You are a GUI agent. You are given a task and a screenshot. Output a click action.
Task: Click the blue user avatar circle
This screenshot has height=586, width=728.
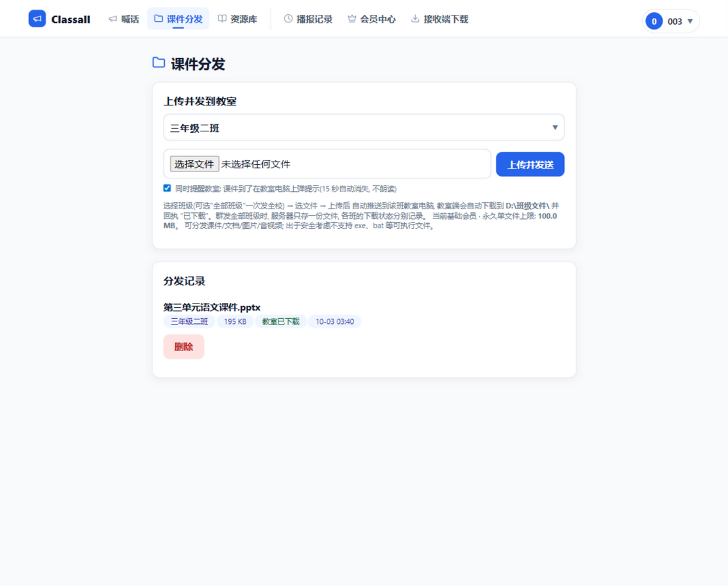tap(654, 22)
